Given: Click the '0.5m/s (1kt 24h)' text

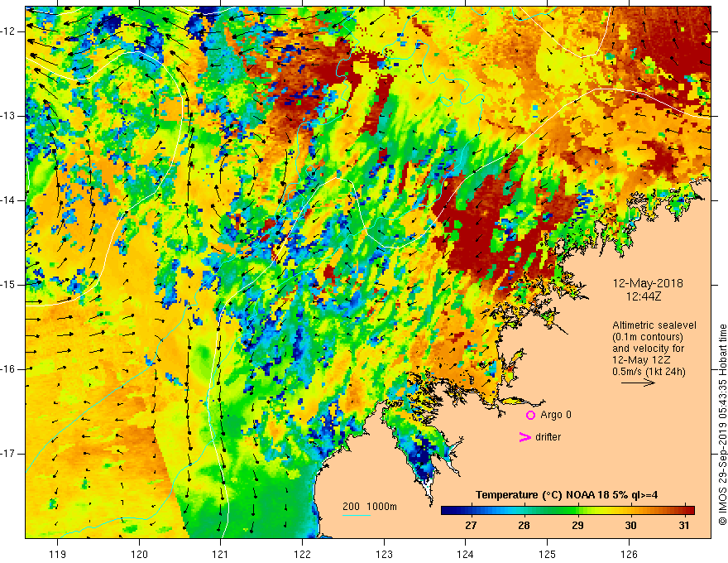Looking at the screenshot, I should (649, 372).
